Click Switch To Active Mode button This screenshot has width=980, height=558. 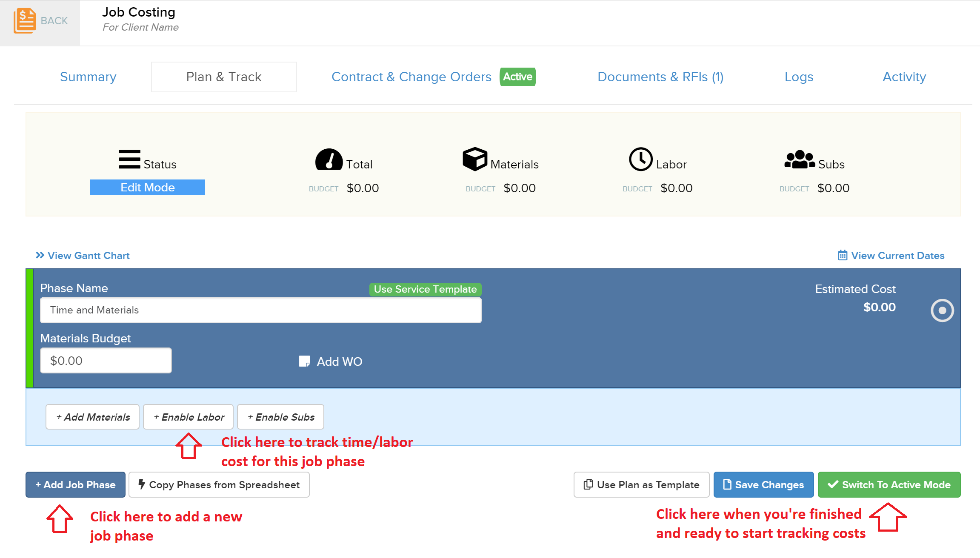889,484
